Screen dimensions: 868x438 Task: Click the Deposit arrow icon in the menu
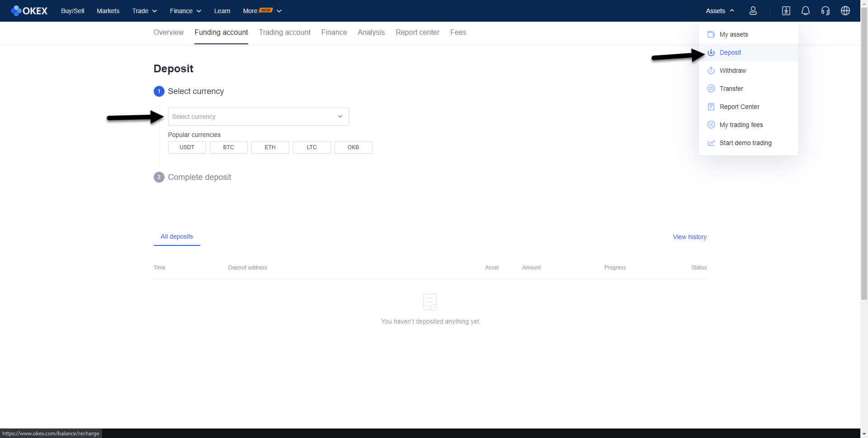click(711, 52)
